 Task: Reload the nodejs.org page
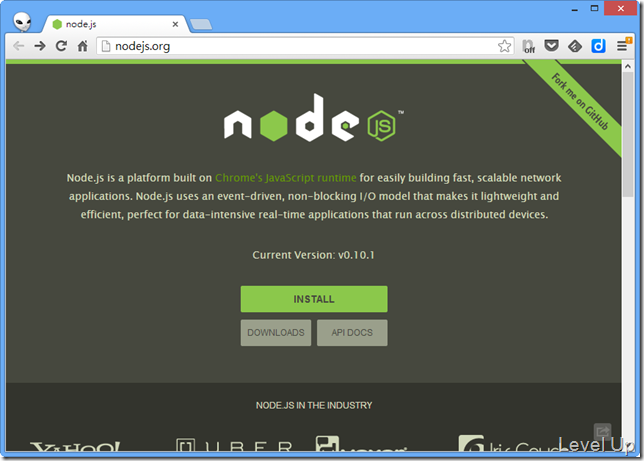pyautogui.click(x=61, y=46)
